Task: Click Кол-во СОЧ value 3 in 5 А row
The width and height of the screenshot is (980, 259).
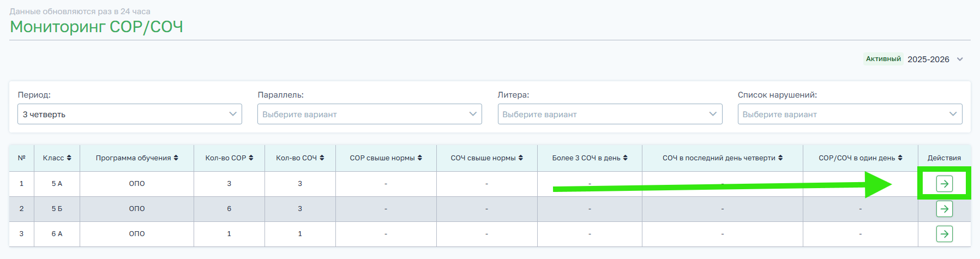Action: [300, 184]
